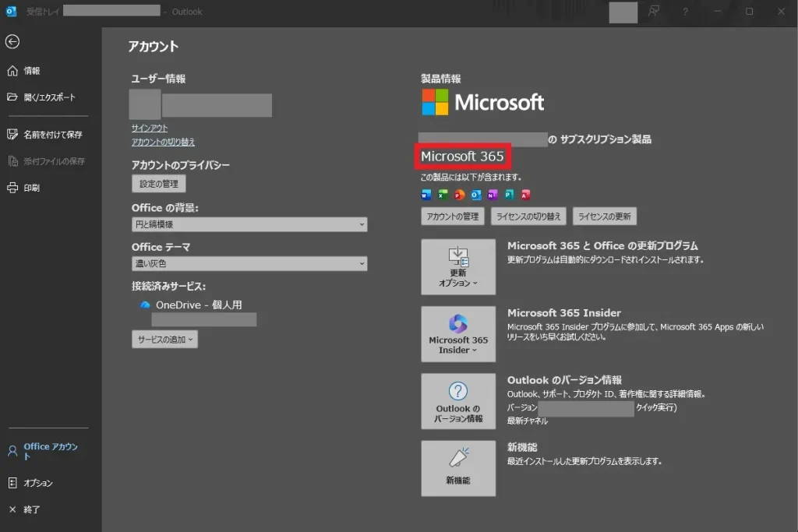Click the サインアウト link
This screenshot has height=532, width=798.
pyautogui.click(x=149, y=129)
